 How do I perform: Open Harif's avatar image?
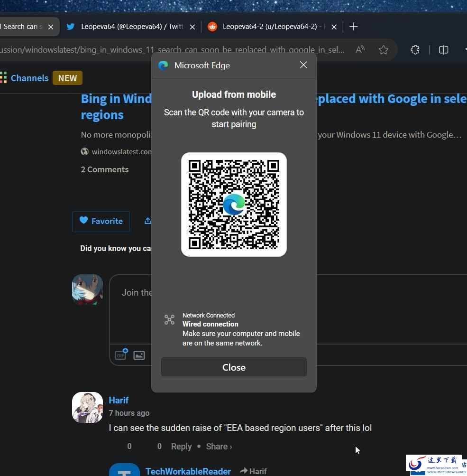click(87, 407)
